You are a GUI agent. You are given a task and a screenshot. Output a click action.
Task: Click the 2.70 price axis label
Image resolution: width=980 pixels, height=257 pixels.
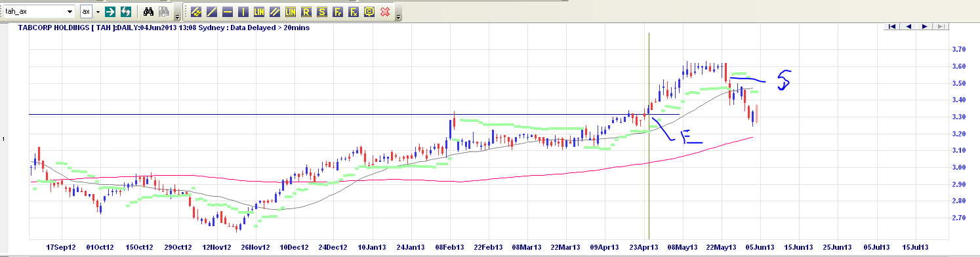pyautogui.click(x=960, y=218)
